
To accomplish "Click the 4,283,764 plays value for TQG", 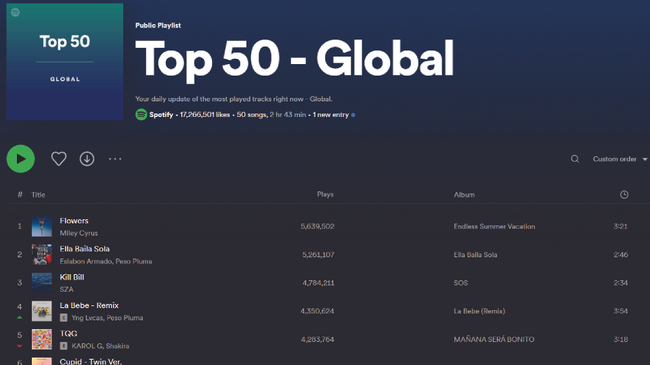I will 318,339.
